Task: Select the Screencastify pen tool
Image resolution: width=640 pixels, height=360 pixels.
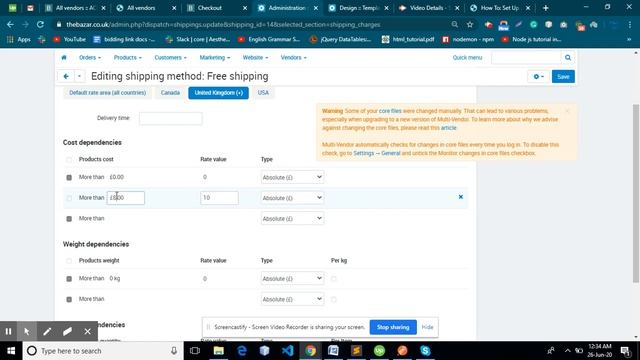Action: (x=47, y=331)
